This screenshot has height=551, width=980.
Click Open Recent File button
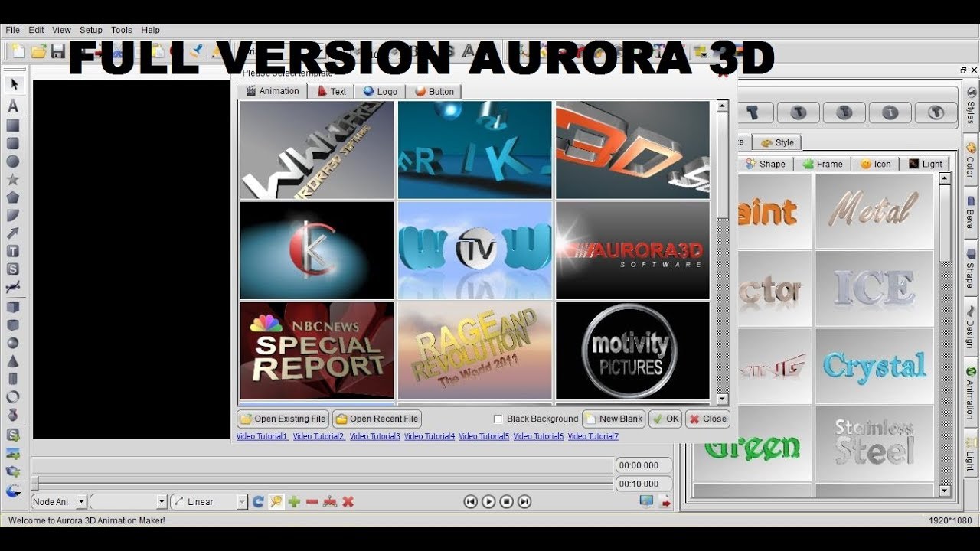(x=377, y=419)
